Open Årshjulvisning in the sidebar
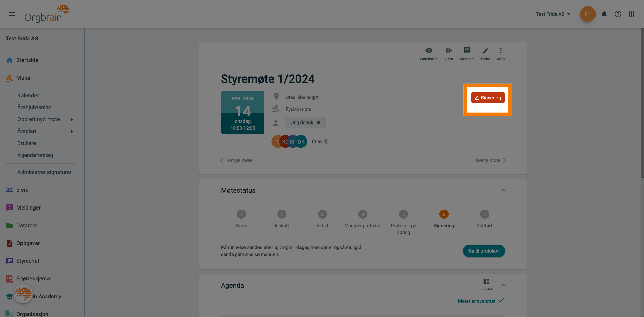The height and width of the screenshot is (317, 644). coord(34,107)
